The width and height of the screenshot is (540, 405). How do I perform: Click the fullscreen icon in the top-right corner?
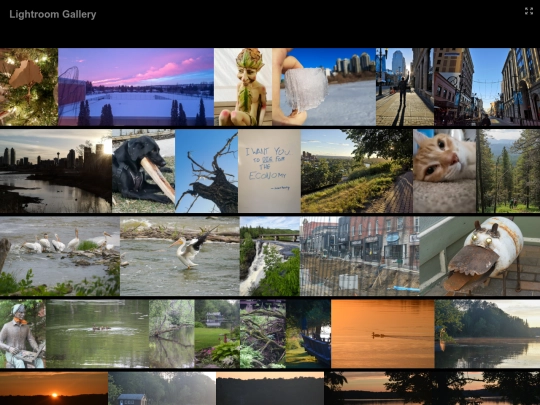click(x=529, y=11)
